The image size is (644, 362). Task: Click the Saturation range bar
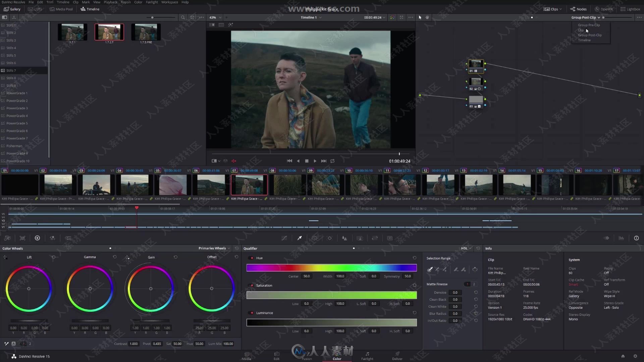[x=331, y=295]
